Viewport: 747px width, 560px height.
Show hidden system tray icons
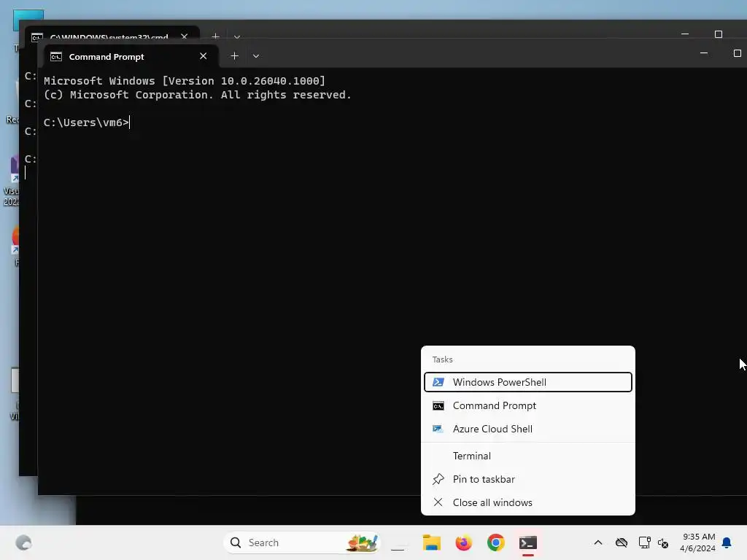coord(598,542)
